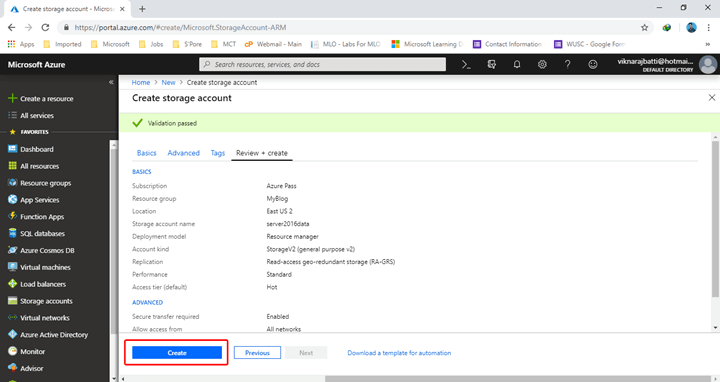The width and height of the screenshot is (720, 382).
Task: Open SQL databases in sidebar
Action: pyautogui.click(x=36, y=234)
